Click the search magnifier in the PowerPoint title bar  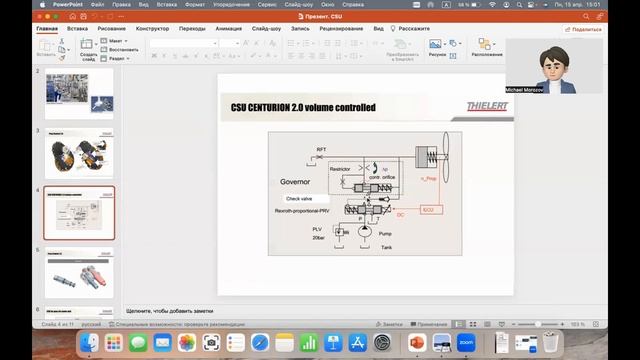tap(586, 16)
